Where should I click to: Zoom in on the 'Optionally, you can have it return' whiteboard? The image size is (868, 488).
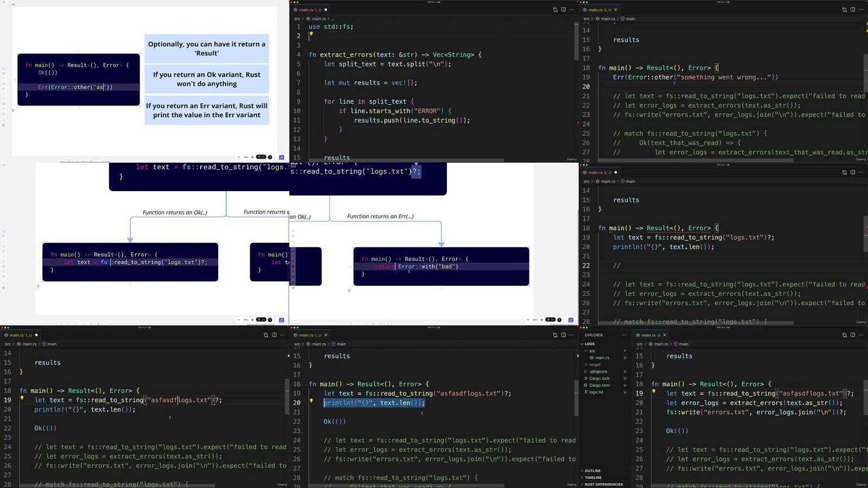point(252,157)
